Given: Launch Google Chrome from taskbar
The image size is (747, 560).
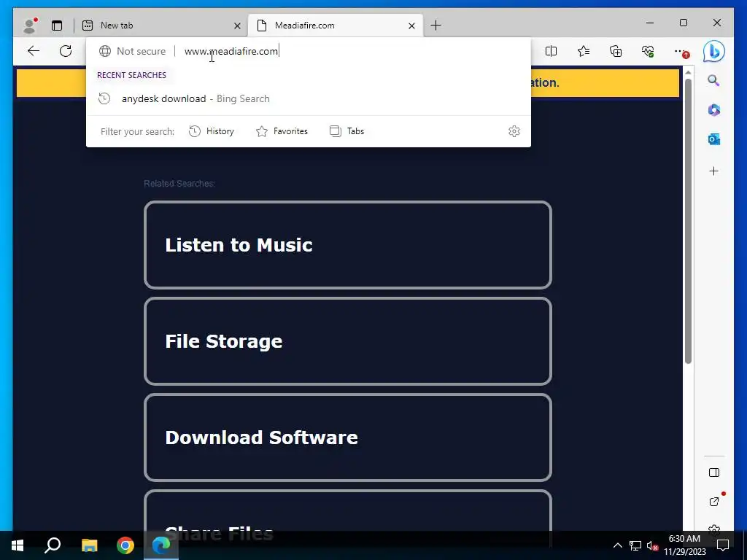Looking at the screenshot, I should (x=125, y=545).
